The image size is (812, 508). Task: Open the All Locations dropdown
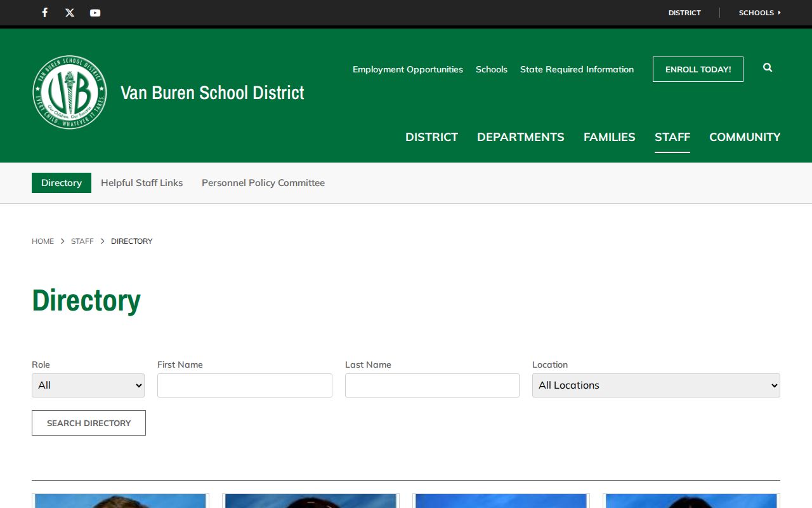pos(656,385)
